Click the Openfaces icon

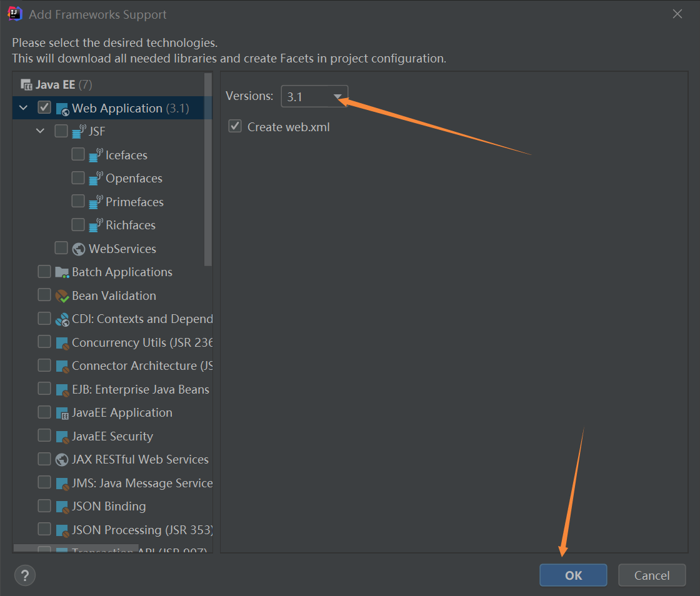click(96, 178)
